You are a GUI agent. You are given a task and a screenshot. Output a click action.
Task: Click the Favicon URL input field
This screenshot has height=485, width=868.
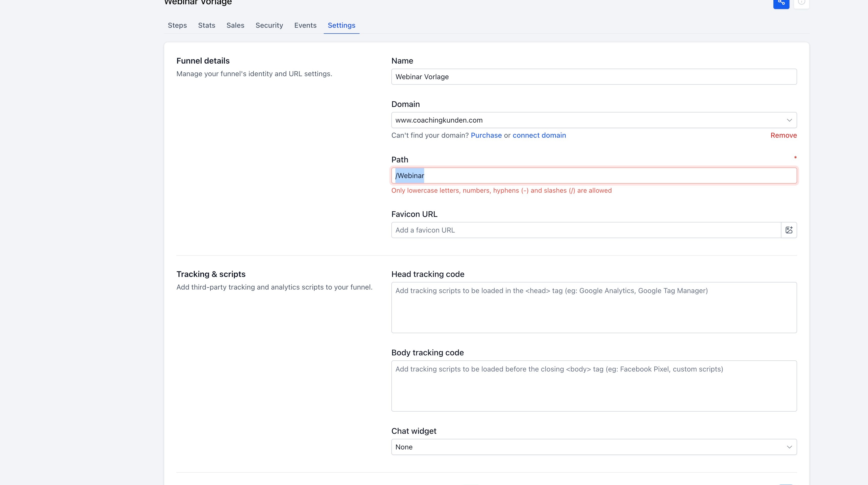[586, 230]
